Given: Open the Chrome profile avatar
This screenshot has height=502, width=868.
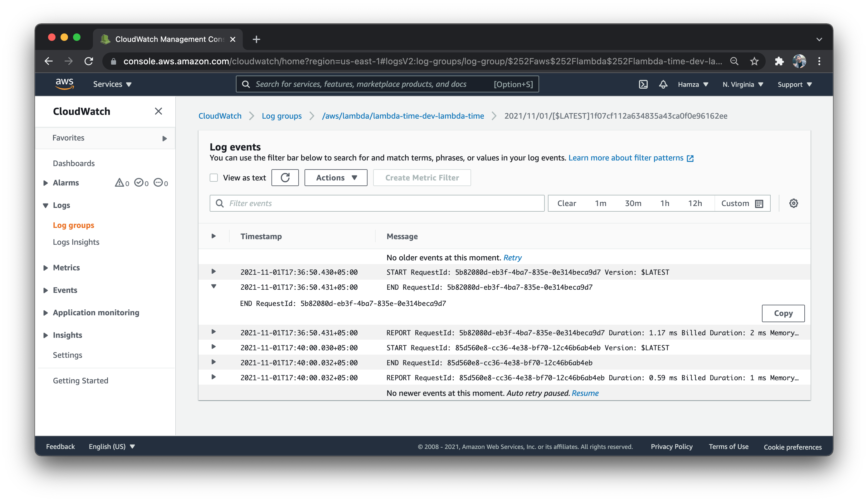Looking at the screenshot, I should (799, 61).
